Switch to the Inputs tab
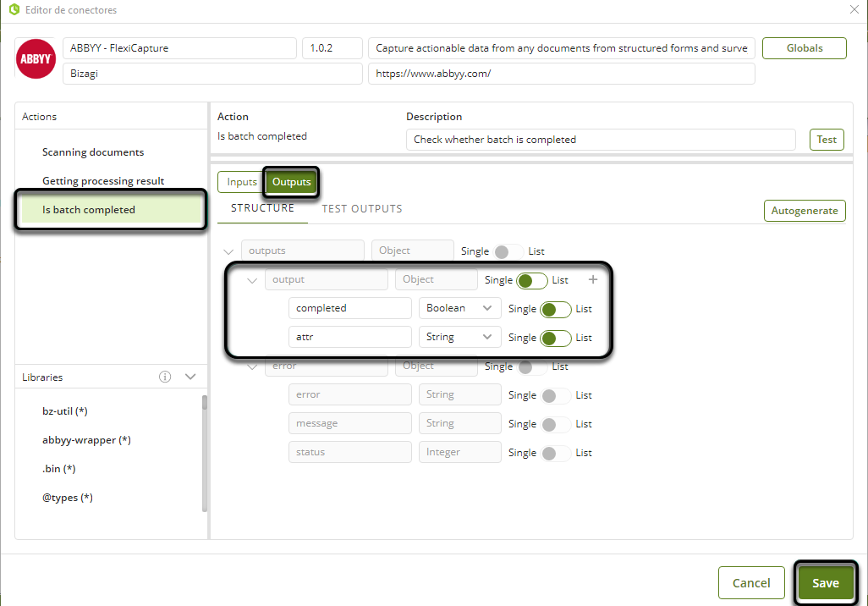 [x=241, y=182]
